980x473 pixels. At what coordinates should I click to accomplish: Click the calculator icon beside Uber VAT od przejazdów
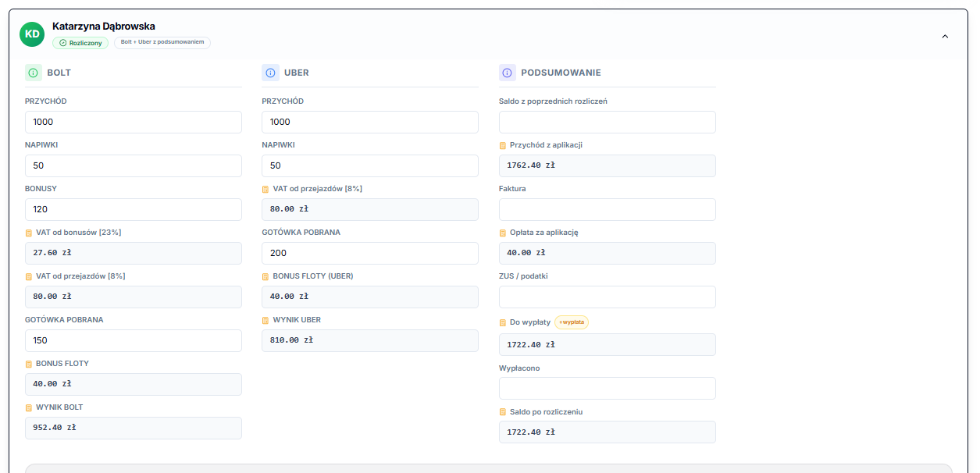pyautogui.click(x=266, y=189)
